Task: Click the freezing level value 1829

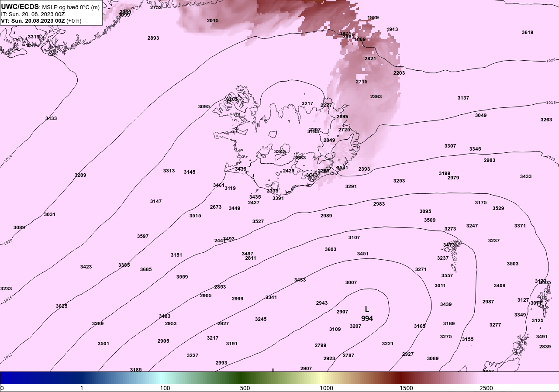Action: pyautogui.click(x=373, y=17)
